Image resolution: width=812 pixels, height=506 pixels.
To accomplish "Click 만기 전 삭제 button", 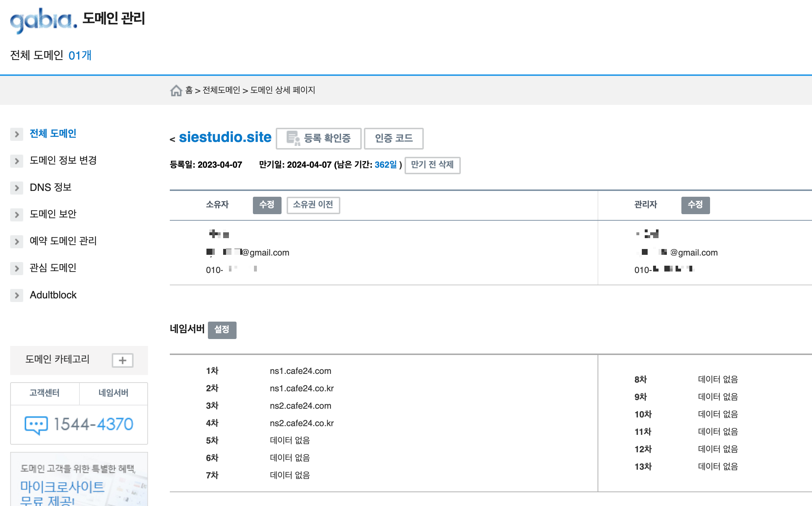I will 432,165.
